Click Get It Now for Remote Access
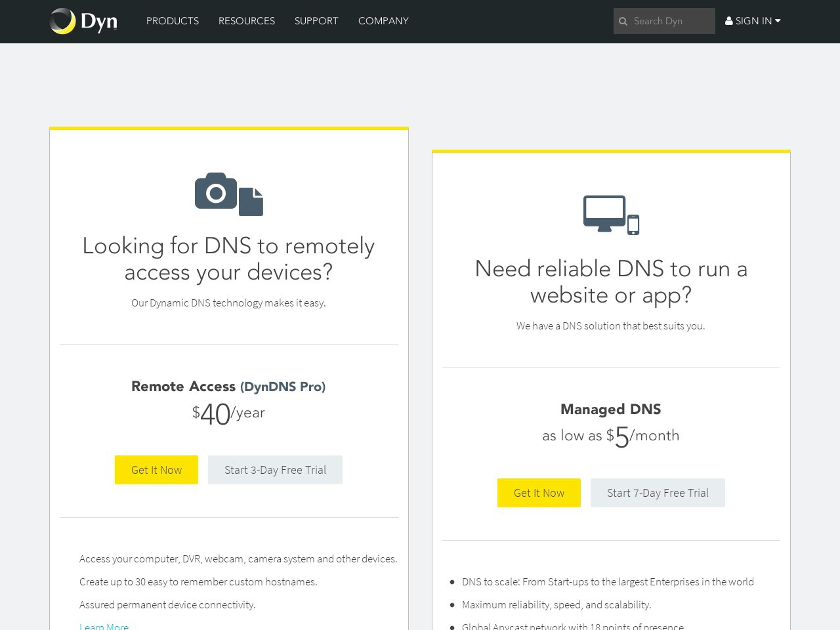The height and width of the screenshot is (630, 840). [x=156, y=470]
